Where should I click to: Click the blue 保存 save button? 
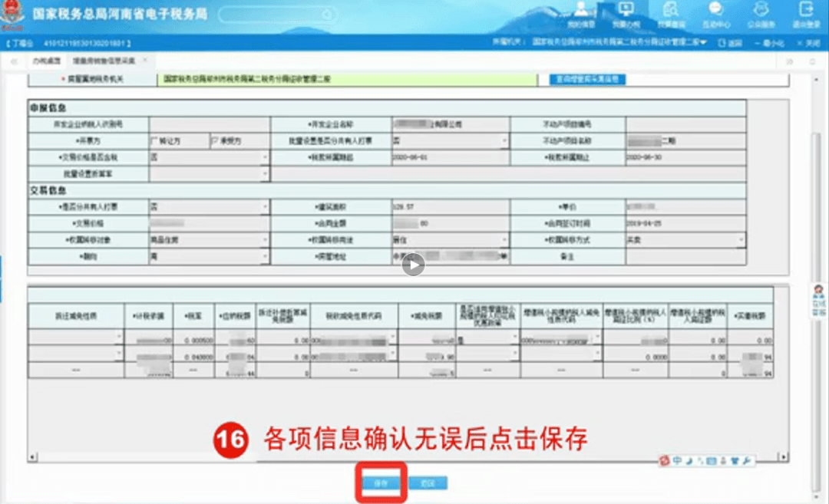pos(381,483)
